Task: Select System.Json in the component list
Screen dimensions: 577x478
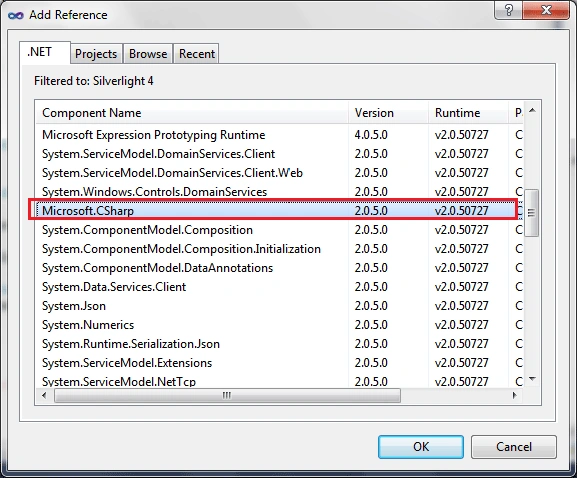Action: pyautogui.click(x=280, y=306)
